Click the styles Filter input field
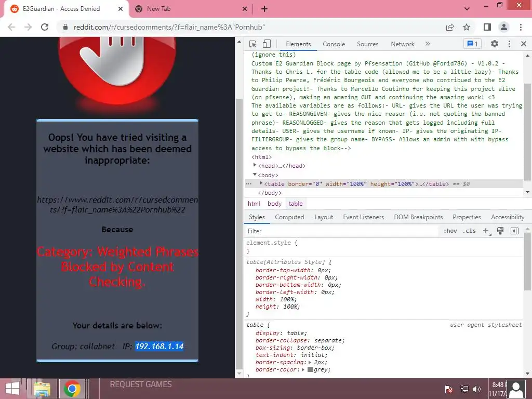Screen dimensions: 532x399 tap(341, 231)
